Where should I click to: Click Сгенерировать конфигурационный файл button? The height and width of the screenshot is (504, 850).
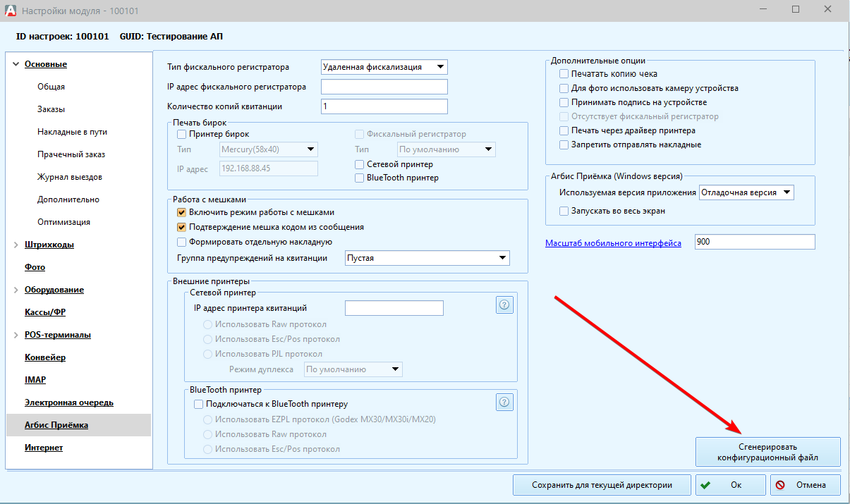click(767, 451)
